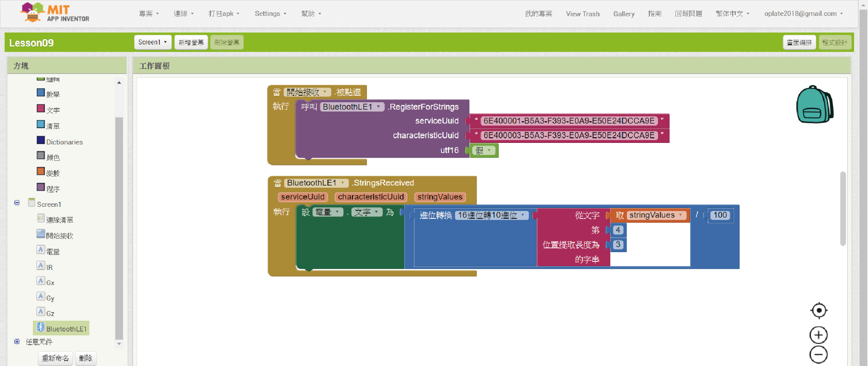Toggle the utf16 假 boolean dropdown
The width and height of the screenshot is (868, 366).
coord(484,151)
